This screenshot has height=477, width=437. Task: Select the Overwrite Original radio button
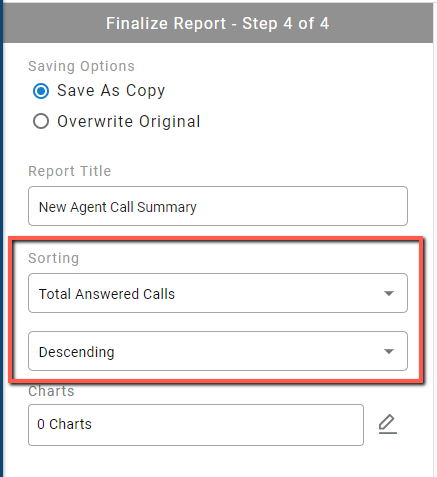(41, 121)
